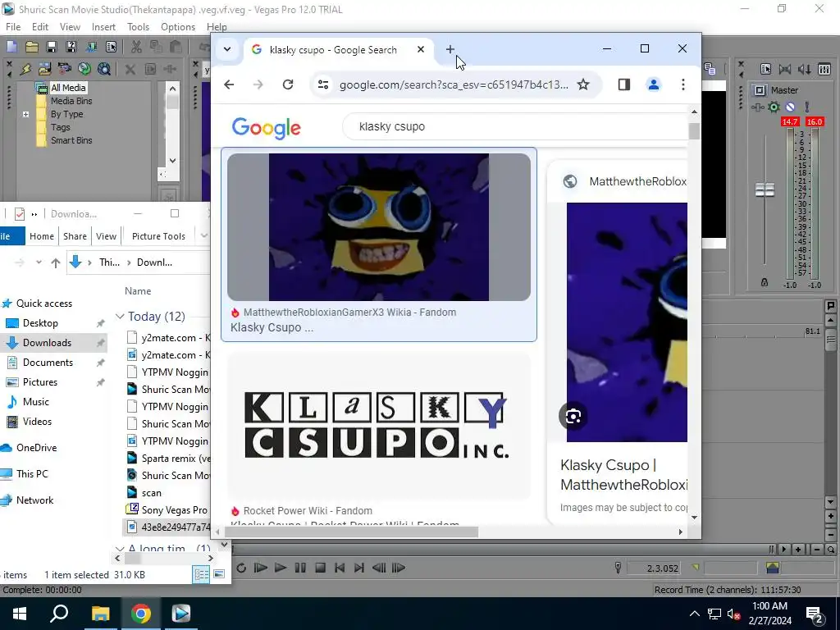Select the All Media tree item
The height and width of the screenshot is (630, 840).
coord(68,88)
